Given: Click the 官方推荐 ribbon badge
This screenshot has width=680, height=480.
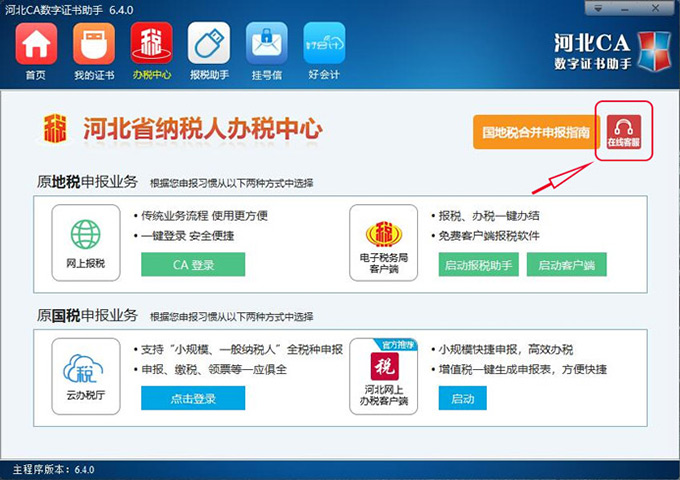Looking at the screenshot, I should pos(397,345).
